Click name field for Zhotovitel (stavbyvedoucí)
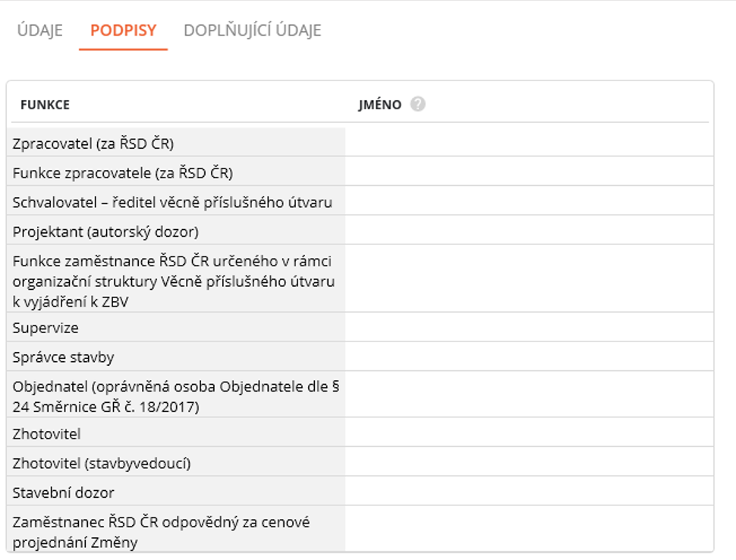Image resolution: width=736 pixels, height=560 pixels. click(528, 463)
